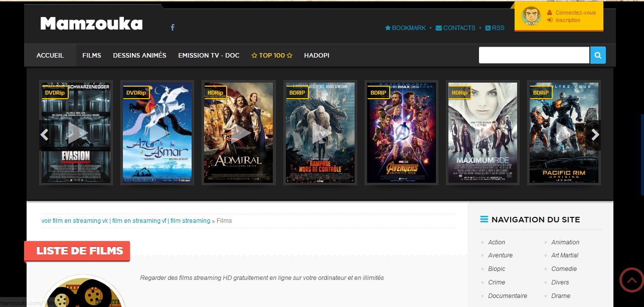Select the Action category
The image size is (644, 307).
[x=497, y=242]
